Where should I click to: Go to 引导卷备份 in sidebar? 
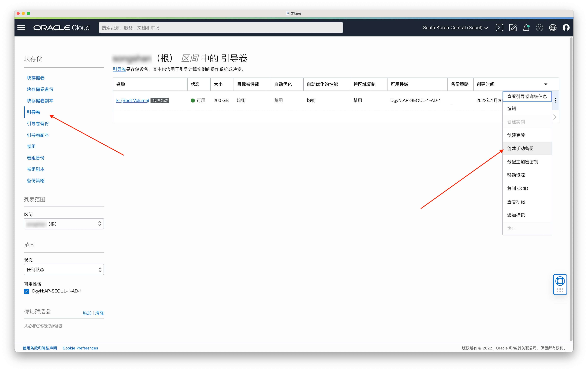click(x=38, y=123)
